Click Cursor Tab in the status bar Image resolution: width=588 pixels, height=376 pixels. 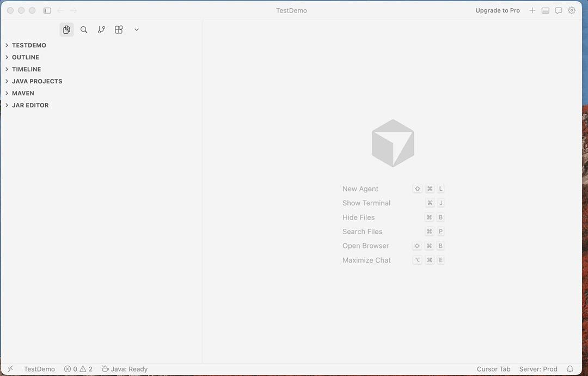493,369
